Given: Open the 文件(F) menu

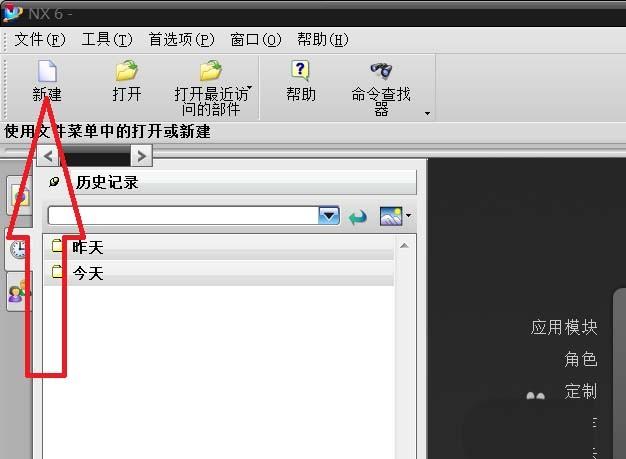Looking at the screenshot, I should point(39,40).
